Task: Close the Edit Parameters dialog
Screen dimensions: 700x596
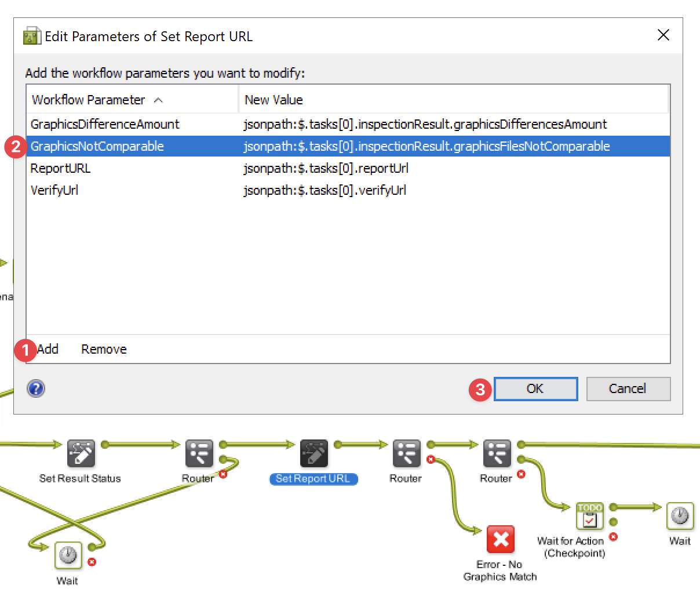Action: pyautogui.click(x=663, y=35)
